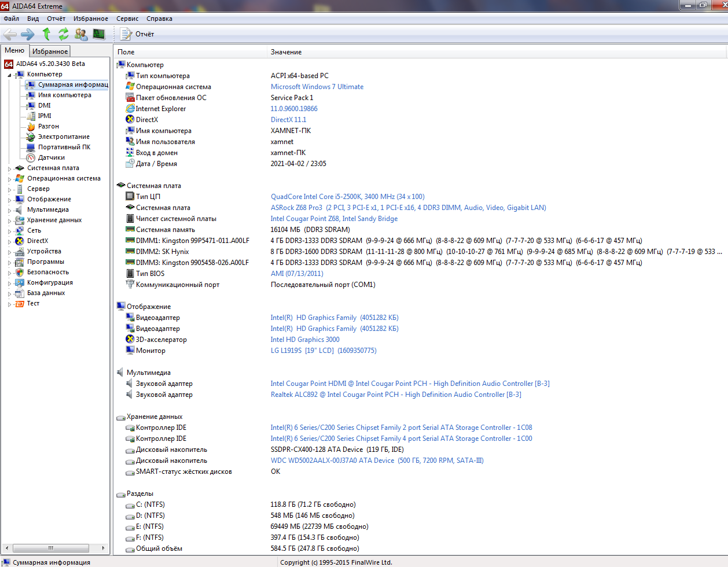Image resolution: width=728 pixels, height=567 pixels.
Task: Click the Общий объём row
Action: (x=420, y=548)
